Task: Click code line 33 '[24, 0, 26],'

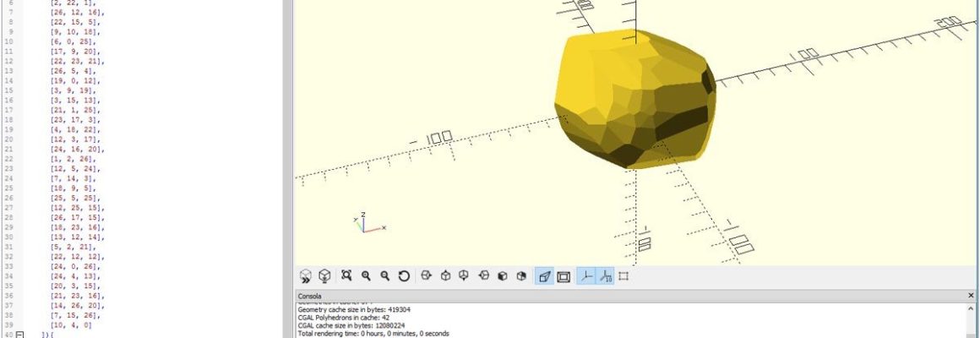Action: pyautogui.click(x=75, y=267)
